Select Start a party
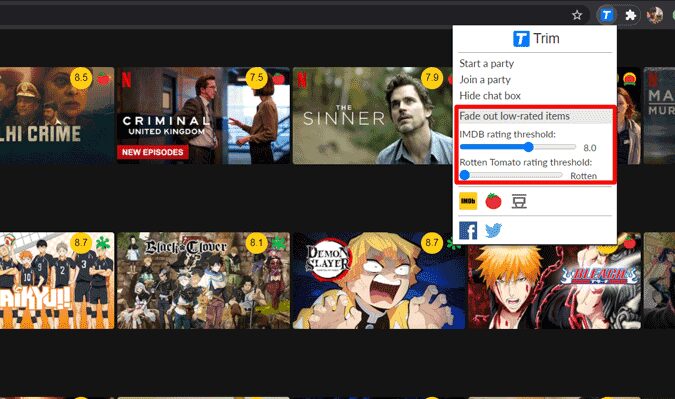Viewport: 675px width, 399px height. pyautogui.click(x=486, y=64)
